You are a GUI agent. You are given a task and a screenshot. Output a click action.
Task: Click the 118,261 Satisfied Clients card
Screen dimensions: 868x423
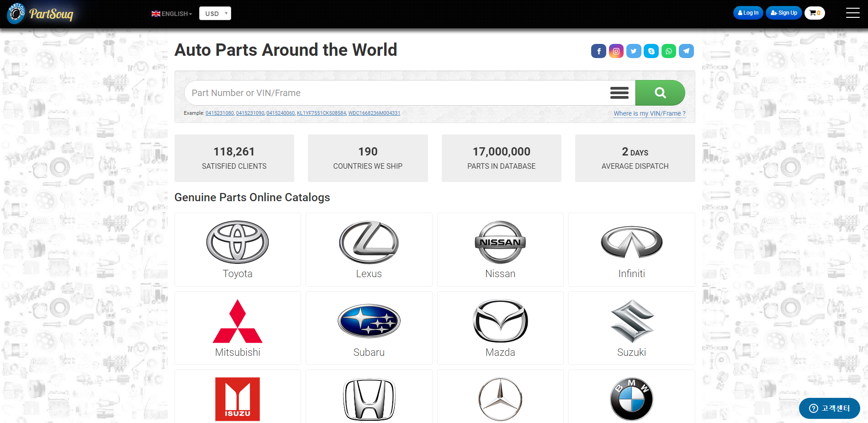234,158
